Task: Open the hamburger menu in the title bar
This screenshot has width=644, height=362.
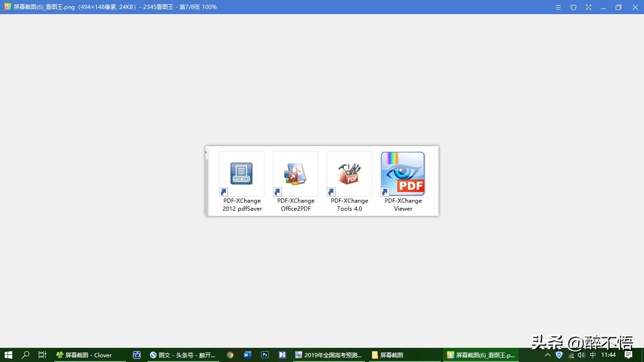Action: tap(558, 7)
